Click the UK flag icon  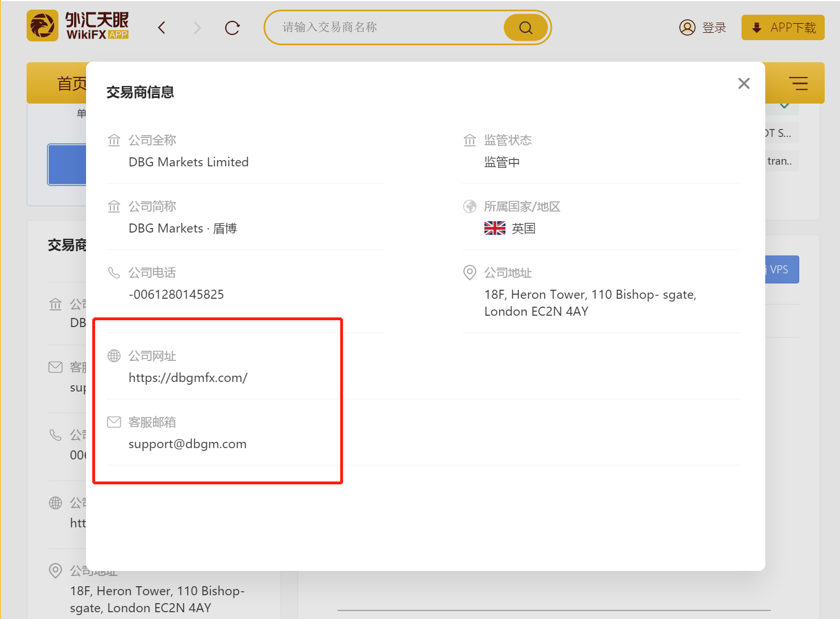(x=495, y=228)
